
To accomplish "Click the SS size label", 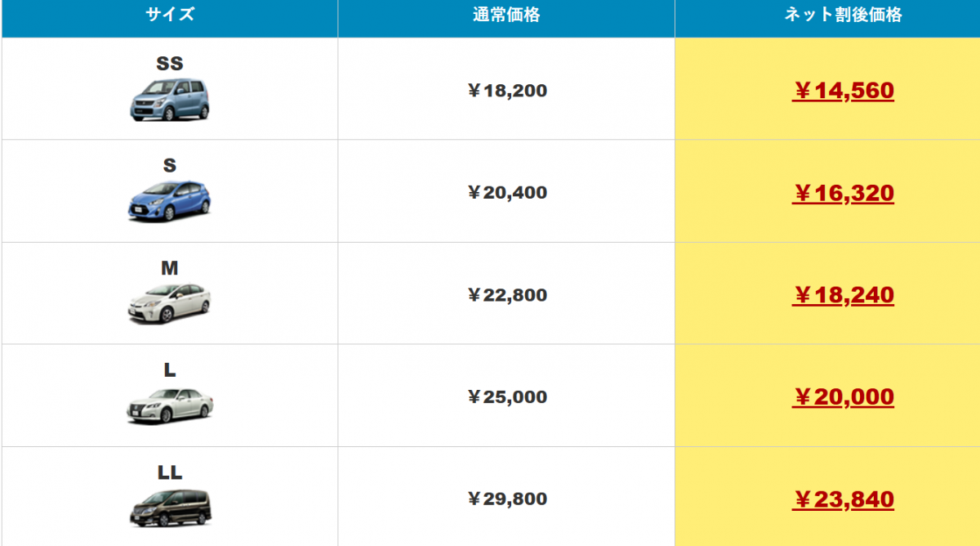I will point(170,64).
